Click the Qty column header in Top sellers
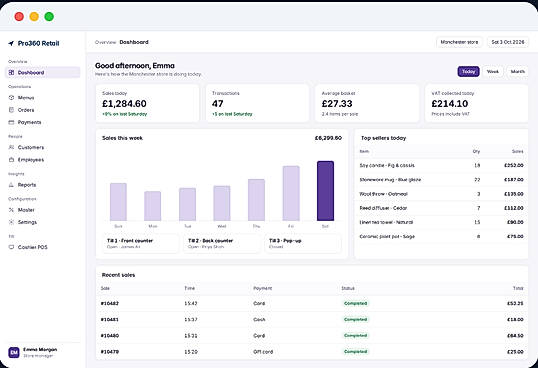 (476, 151)
